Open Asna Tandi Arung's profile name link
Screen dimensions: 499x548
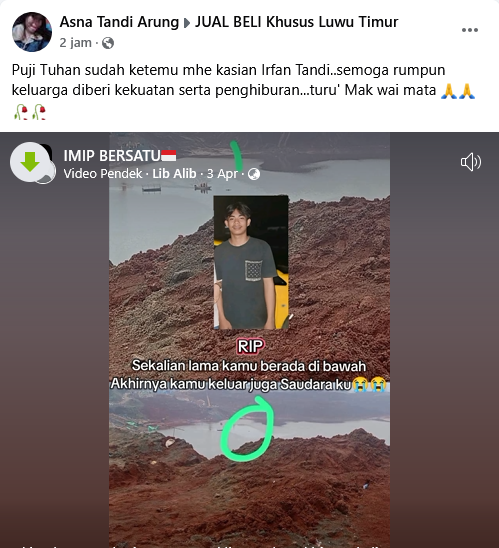coord(119,22)
